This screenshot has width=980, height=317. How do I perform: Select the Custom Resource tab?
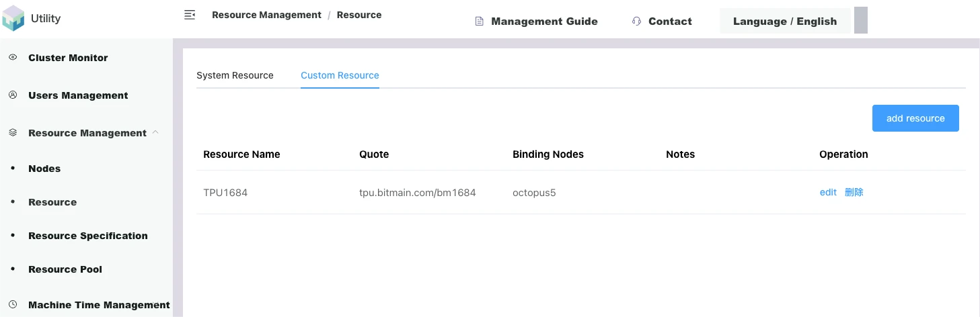click(340, 75)
